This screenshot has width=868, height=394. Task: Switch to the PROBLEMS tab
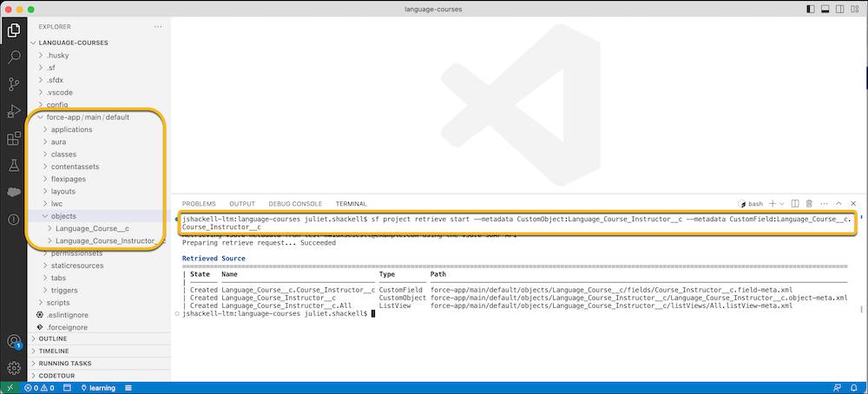(199, 204)
